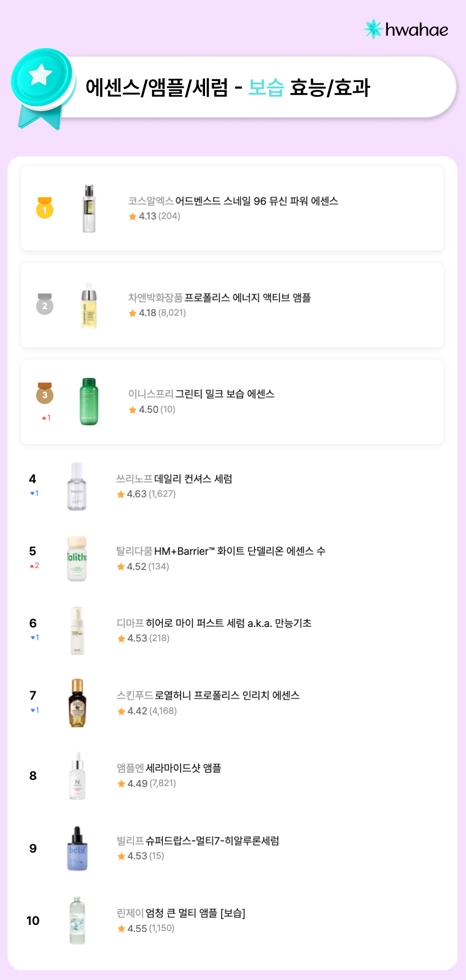The width and height of the screenshot is (466, 980).
Task: Open 스킨푸드 로열허니 bottle thumbnail
Action: point(78,703)
